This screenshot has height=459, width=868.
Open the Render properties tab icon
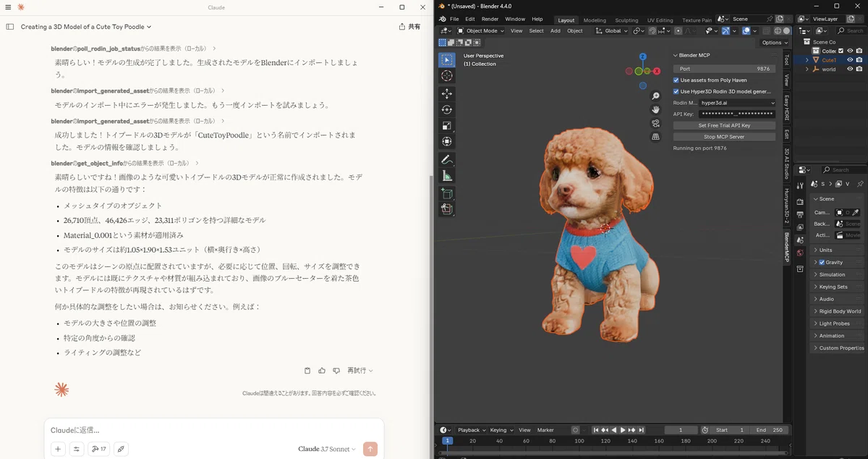pyautogui.click(x=799, y=202)
